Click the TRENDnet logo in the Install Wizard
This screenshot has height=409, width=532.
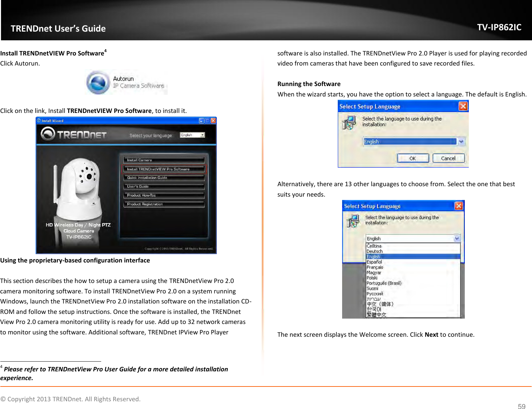pos(74,135)
